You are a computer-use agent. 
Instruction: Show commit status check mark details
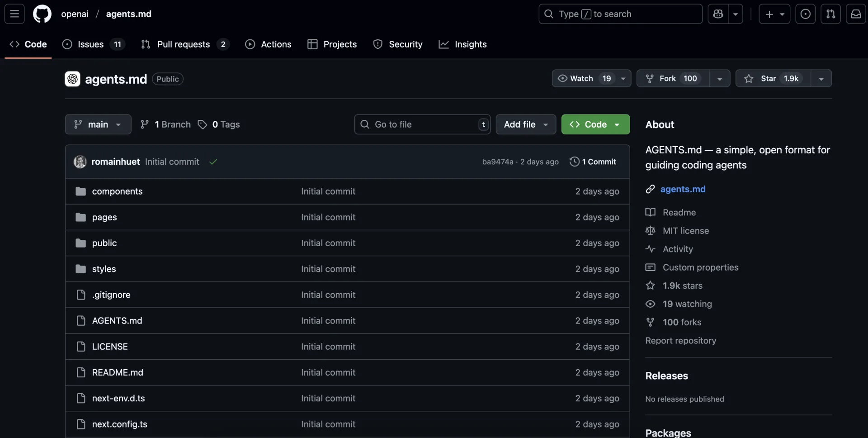[x=213, y=162]
